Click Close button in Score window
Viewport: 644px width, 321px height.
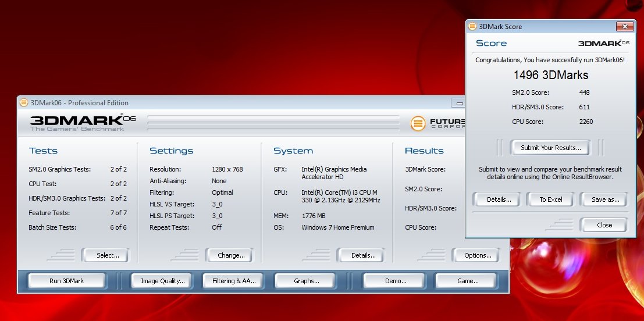pyautogui.click(x=604, y=224)
